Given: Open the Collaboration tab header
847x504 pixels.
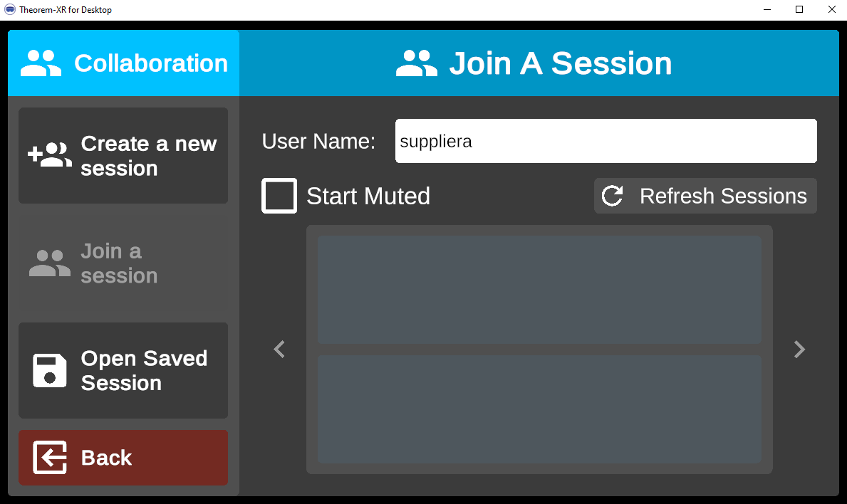Looking at the screenshot, I should point(123,63).
